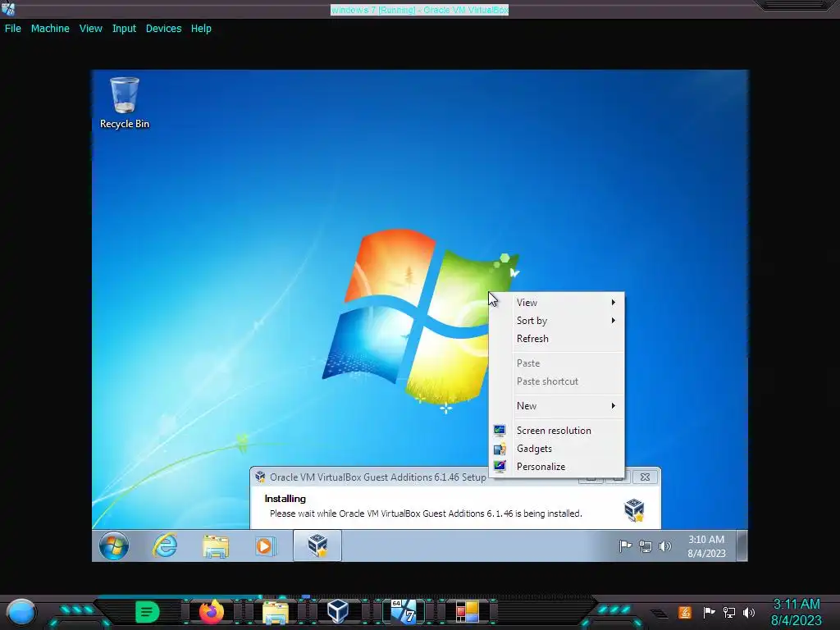Open New submenu in context menu
This screenshot has height=630, width=840.
pos(557,406)
